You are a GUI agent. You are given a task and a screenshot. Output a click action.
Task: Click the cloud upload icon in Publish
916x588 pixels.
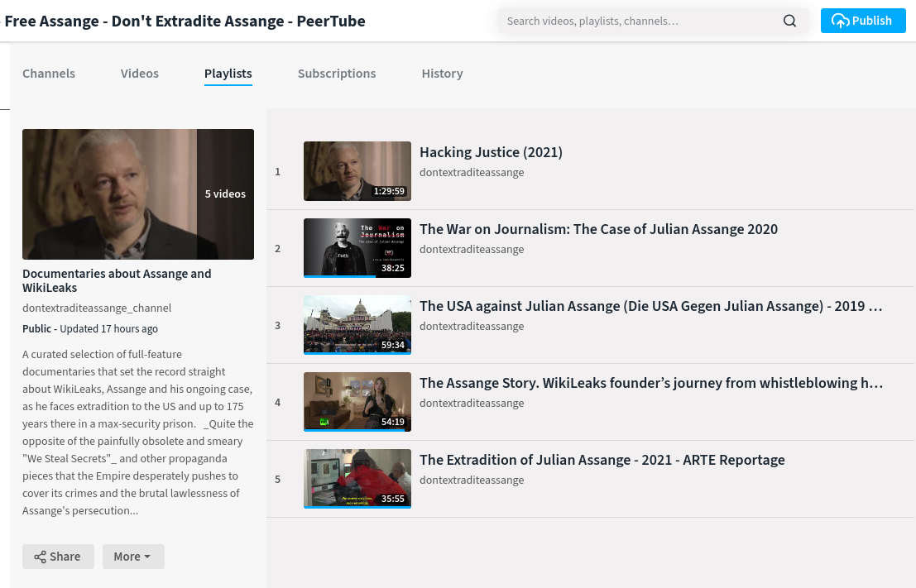841,21
